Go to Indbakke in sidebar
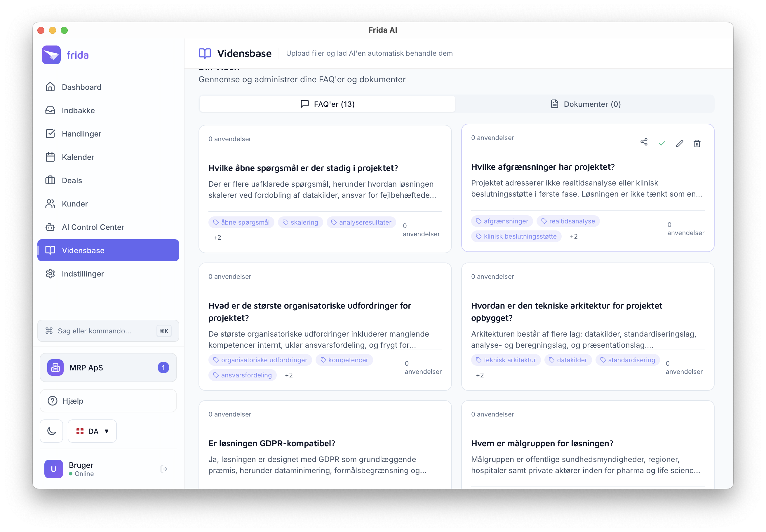766x532 pixels. pyautogui.click(x=78, y=110)
